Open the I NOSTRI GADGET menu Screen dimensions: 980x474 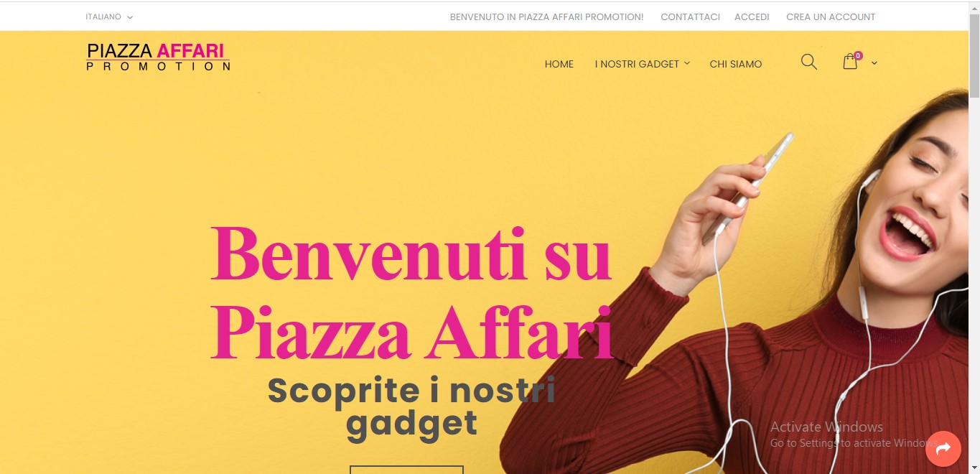[637, 64]
